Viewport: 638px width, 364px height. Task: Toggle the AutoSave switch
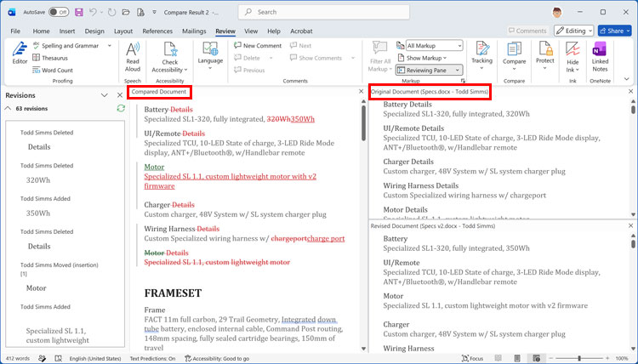coord(59,12)
